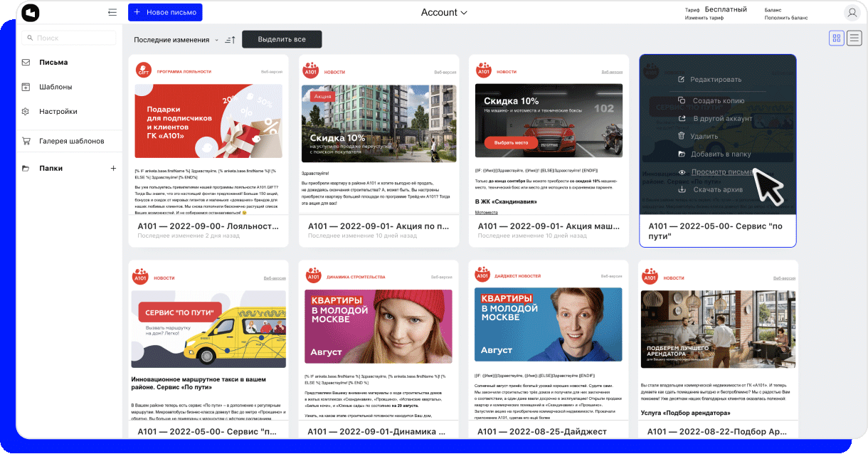Click the Акция badge on building photo
The width and height of the screenshot is (868, 454).
[322, 95]
